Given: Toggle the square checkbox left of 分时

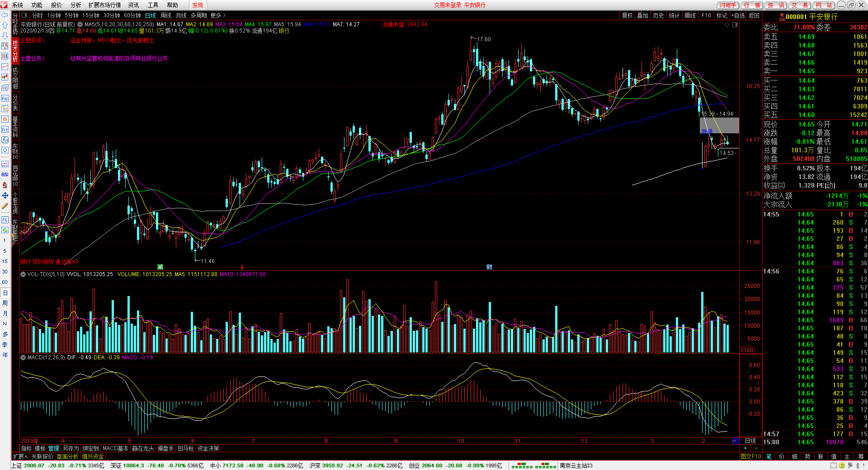Looking at the screenshot, I should (24, 15).
